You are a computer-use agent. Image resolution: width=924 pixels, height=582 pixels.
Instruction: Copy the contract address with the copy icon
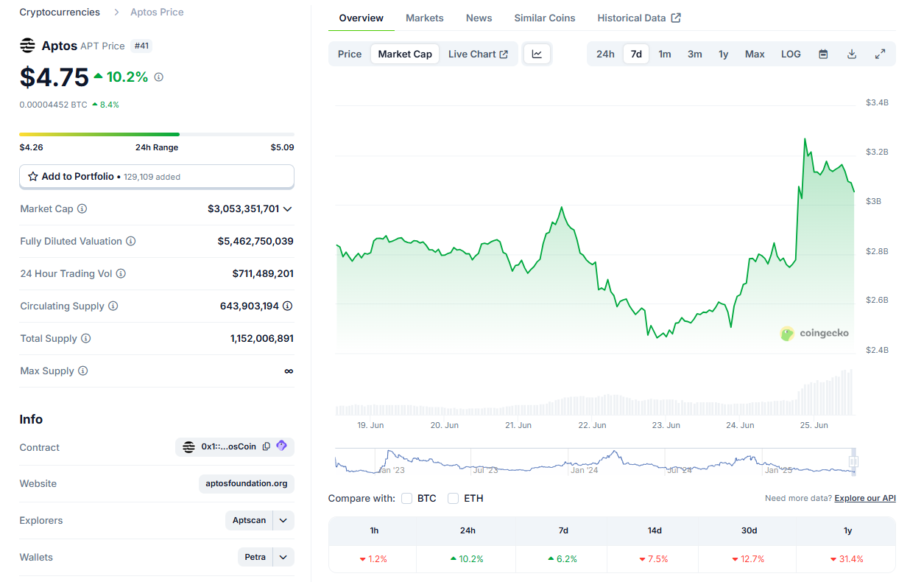267,446
